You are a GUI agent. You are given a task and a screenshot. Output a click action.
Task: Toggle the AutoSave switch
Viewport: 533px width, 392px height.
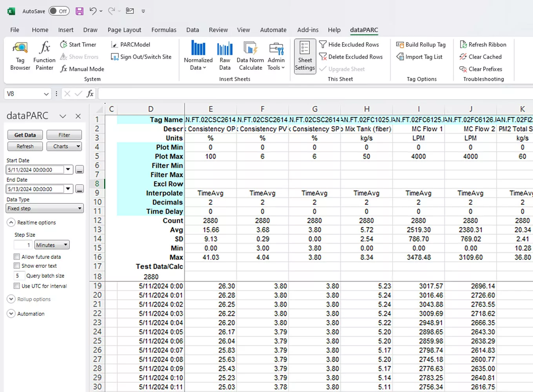click(x=59, y=11)
